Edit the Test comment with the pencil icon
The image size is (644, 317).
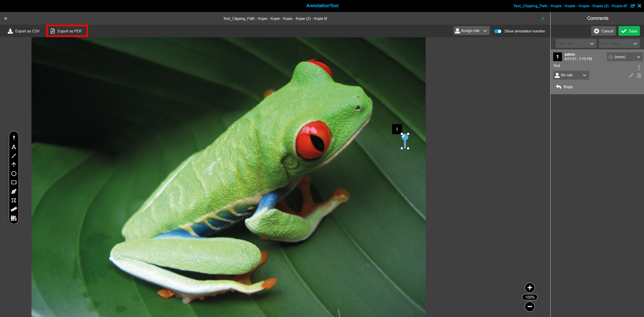point(631,75)
